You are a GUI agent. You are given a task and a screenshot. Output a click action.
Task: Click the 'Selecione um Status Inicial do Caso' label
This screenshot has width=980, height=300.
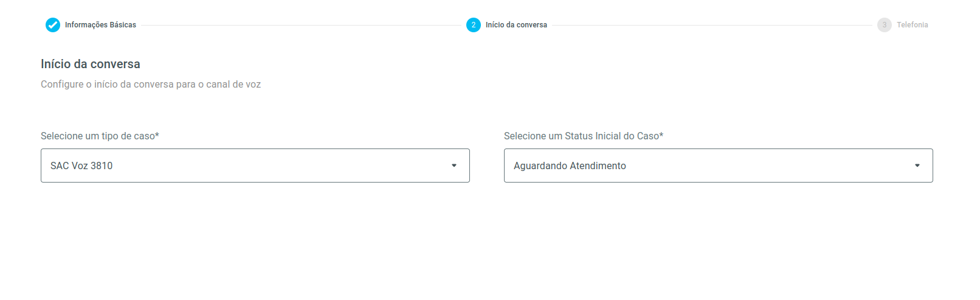pos(584,136)
